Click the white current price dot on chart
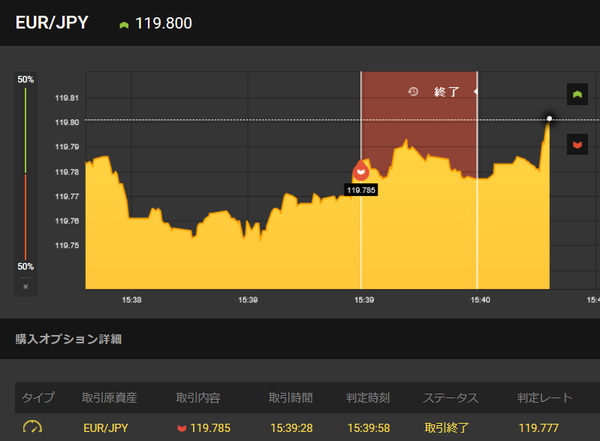Screen dimensions: 600x441 point(549,118)
